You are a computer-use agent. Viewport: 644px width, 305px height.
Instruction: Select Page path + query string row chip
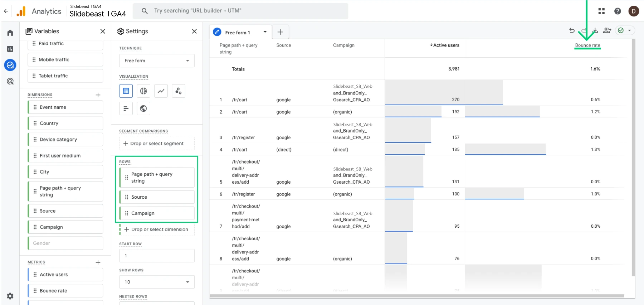pyautogui.click(x=157, y=178)
